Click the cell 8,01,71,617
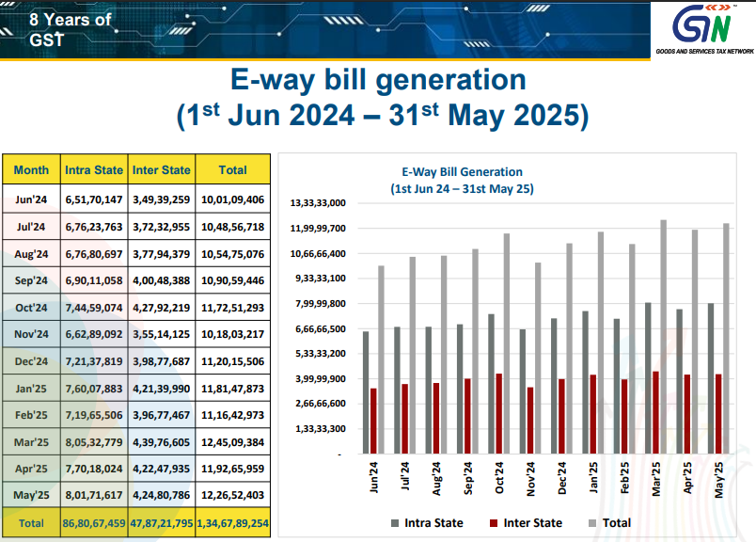The image size is (756, 542). pyautogui.click(x=94, y=495)
